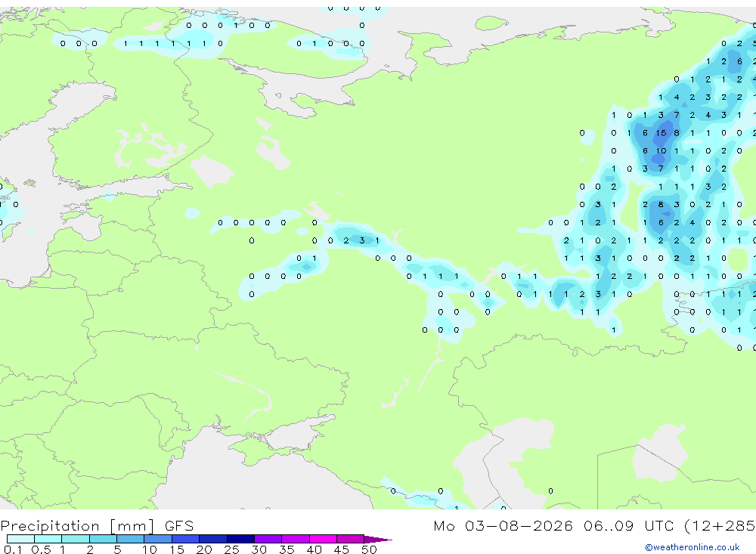The width and height of the screenshot is (756, 554).
Task: Click the '35' label under the legend
Action: [287, 549]
